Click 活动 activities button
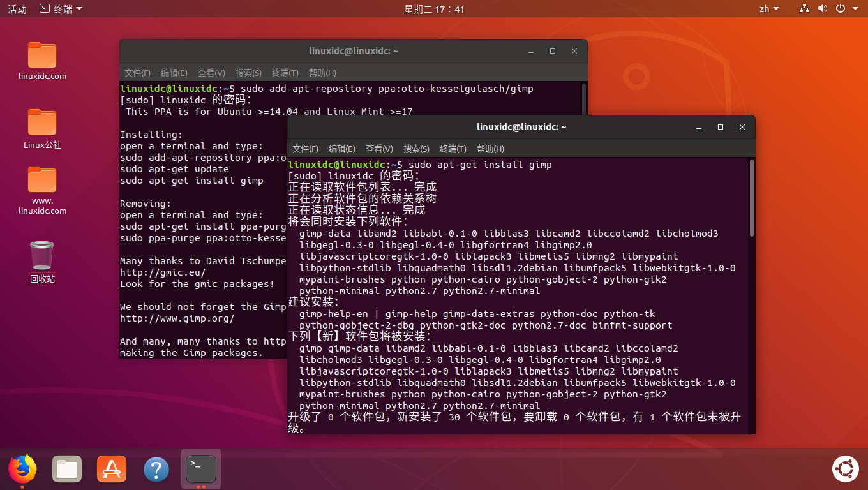Screen dimensions: 868x490 [x=17, y=9]
